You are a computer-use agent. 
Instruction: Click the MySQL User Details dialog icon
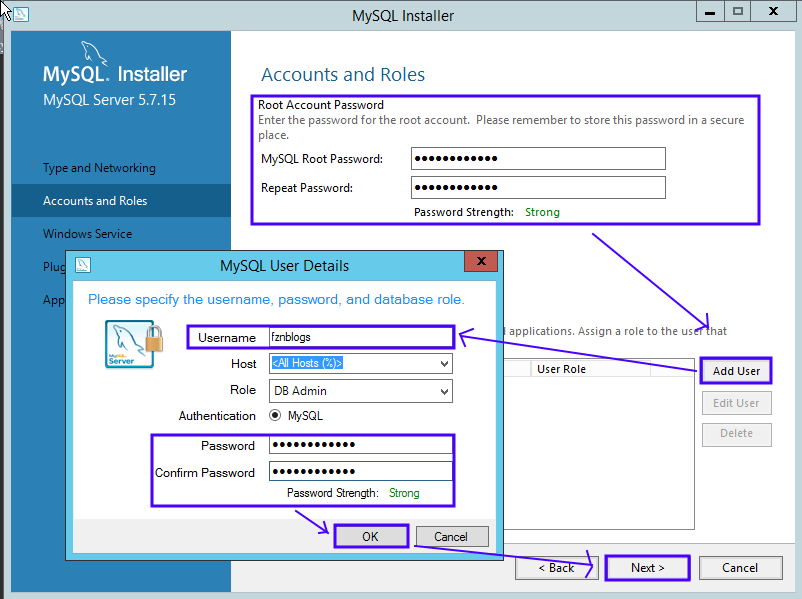[83, 265]
